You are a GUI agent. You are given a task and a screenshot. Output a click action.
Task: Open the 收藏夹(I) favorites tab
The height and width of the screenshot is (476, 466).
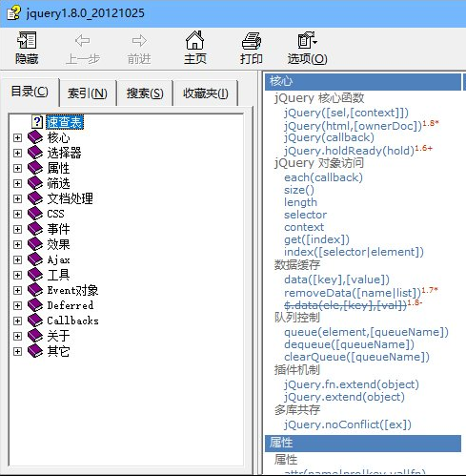(206, 93)
